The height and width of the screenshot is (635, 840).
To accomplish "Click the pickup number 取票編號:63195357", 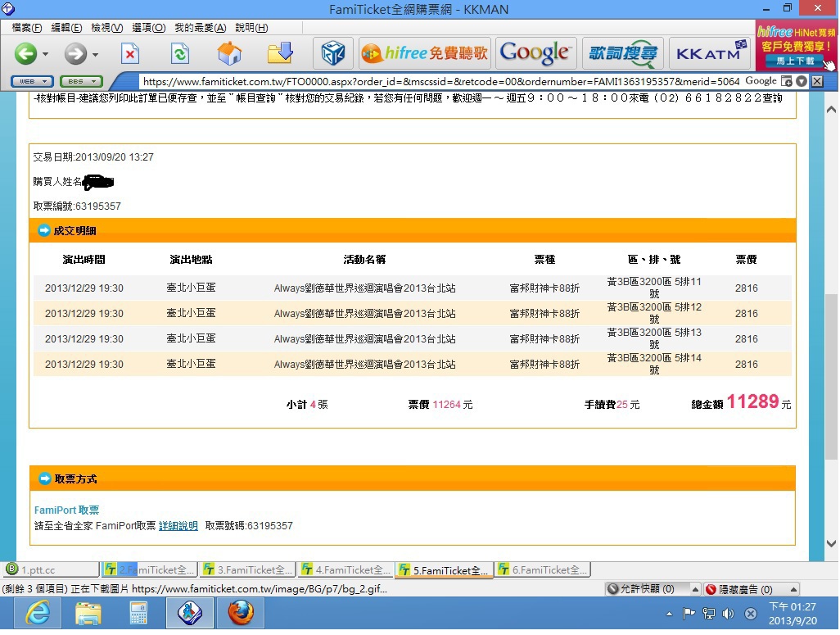I will 77,206.
